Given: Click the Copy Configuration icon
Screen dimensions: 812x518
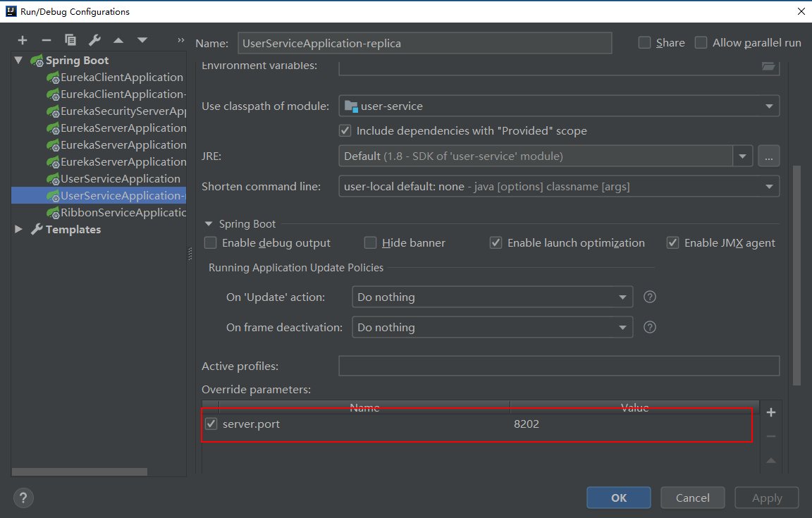Looking at the screenshot, I should click(70, 40).
